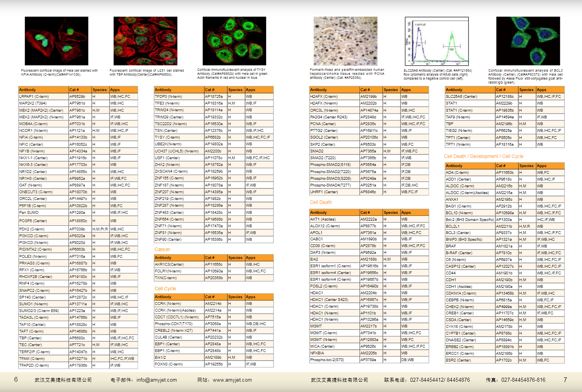Select the SLC25A6 flow cytometry histogram
The height and width of the screenshot is (392, 582).
[x=437, y=41]
